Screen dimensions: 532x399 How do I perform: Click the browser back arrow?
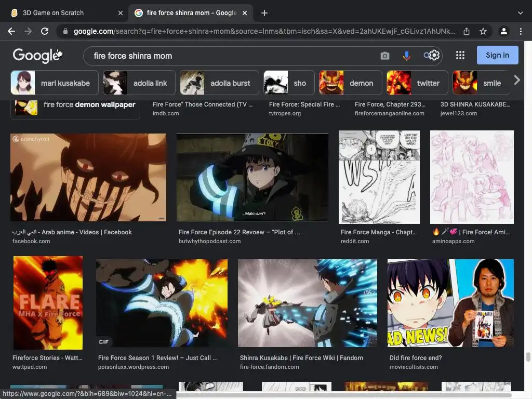(11, 31)
